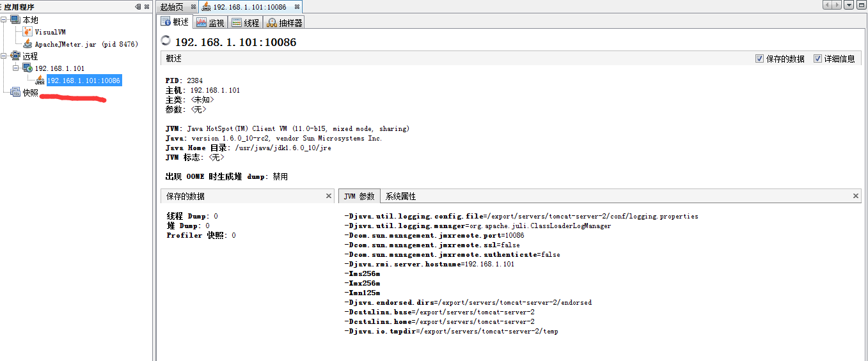The image size is (868, 361).
Task: Click the -Xmx256m JVM argument
Action: tap(362, 283)
